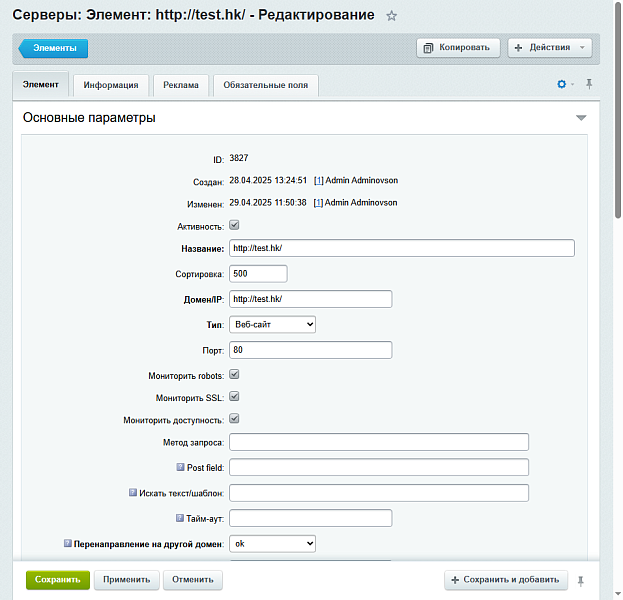Click the pin icon beside the tabs
Viewport: 623px width, 600px height.
pos(589,85)
